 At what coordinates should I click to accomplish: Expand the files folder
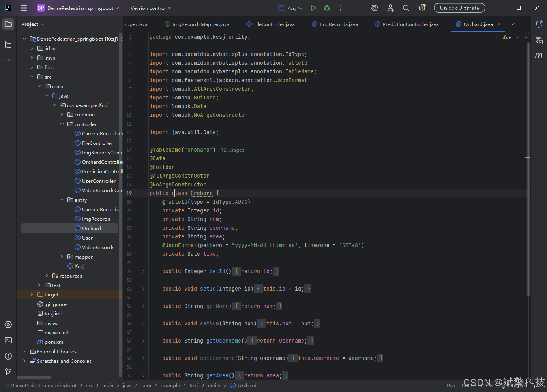pos(32,67)
